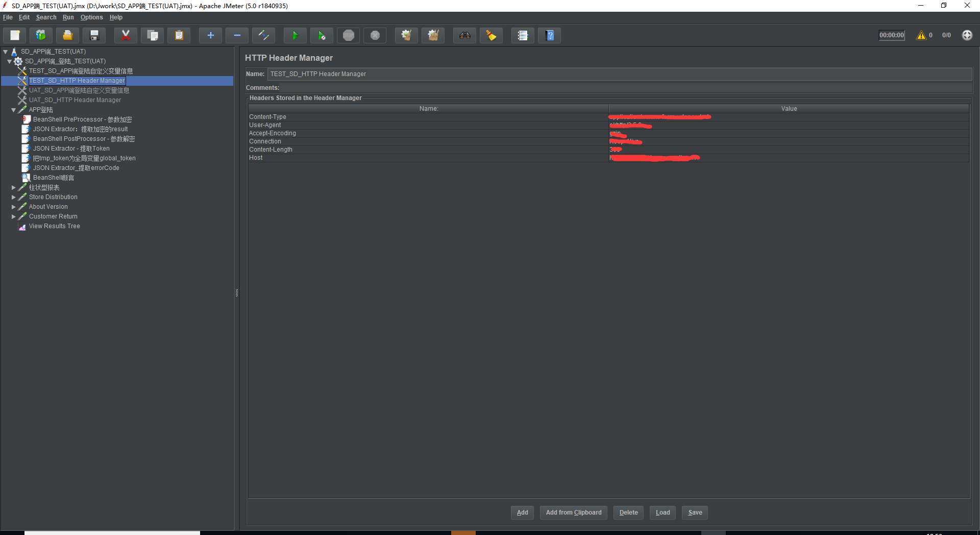Select UAT_SD_HTTP Header Manager tree item
The width and height of the screenshot is (980, 535).
[x=75, y=100]
